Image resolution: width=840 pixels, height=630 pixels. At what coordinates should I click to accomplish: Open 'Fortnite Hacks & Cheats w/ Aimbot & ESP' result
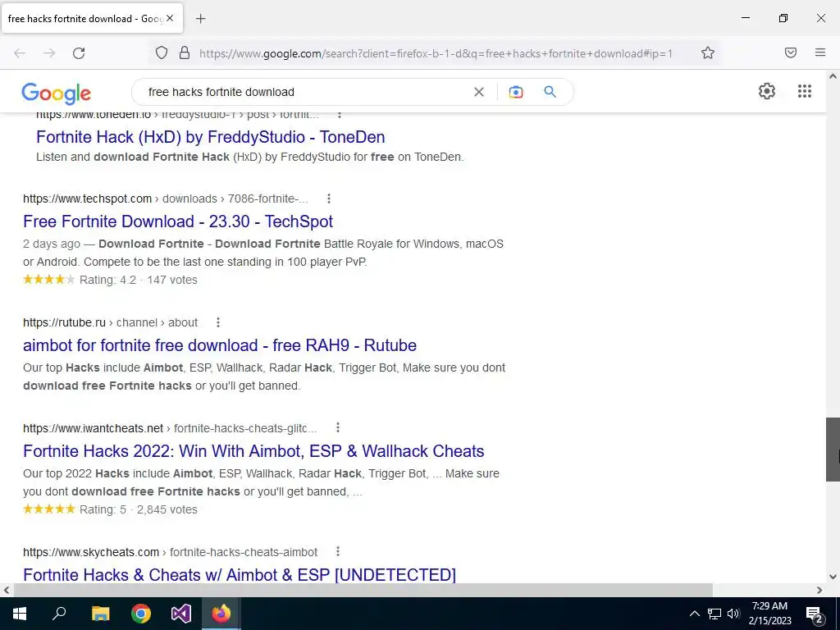(240, 575)
